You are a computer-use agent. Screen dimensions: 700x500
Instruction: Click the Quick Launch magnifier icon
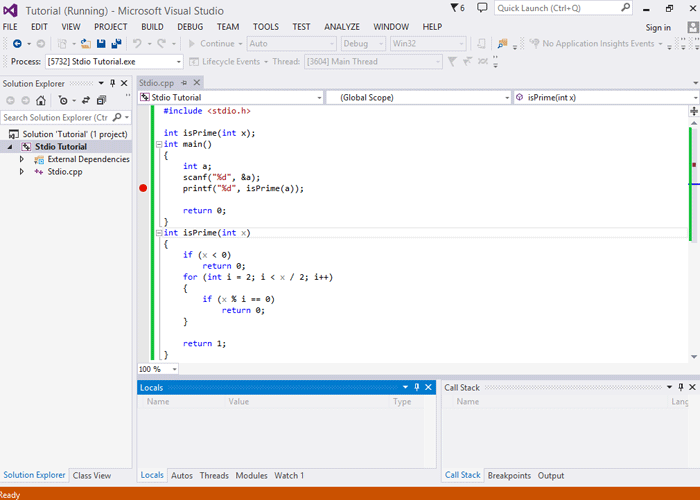tap(625, 8)
